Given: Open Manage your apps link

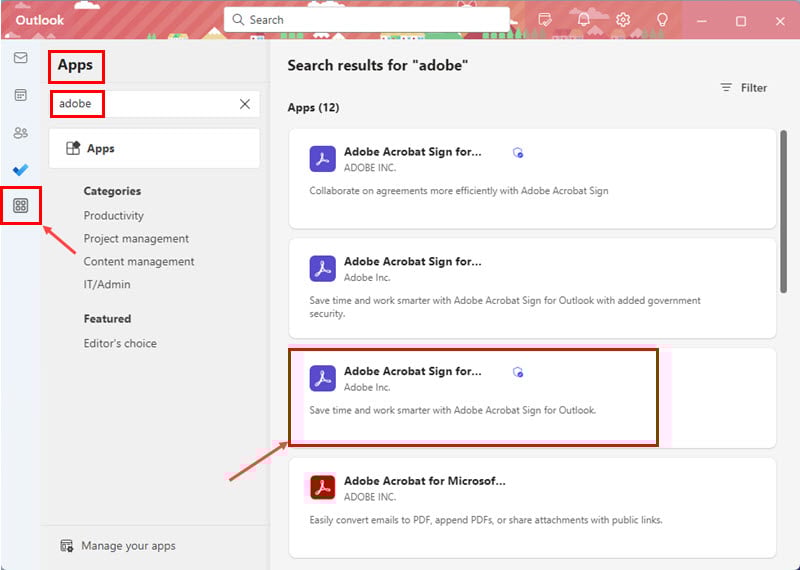Looking at the screenshot, I should pyautogui.click(x=128, y=546).
